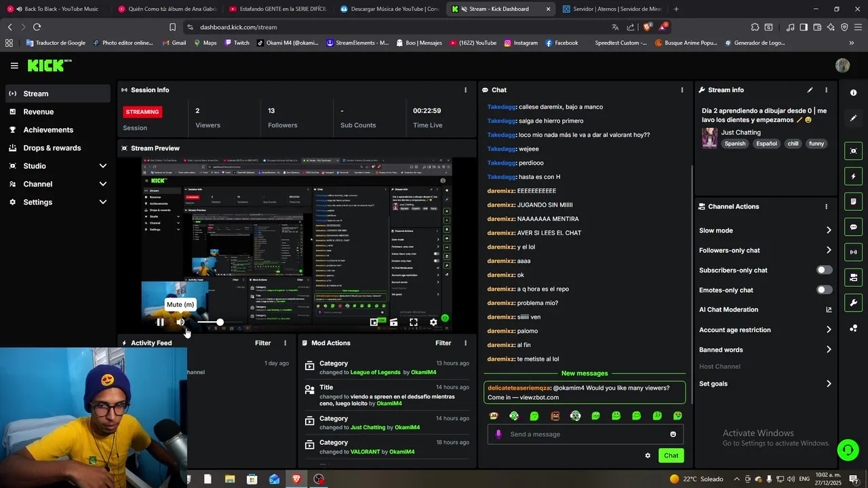
Task: Open Twitch bookmark in bookmarks bar
Action: pos(237,43)
